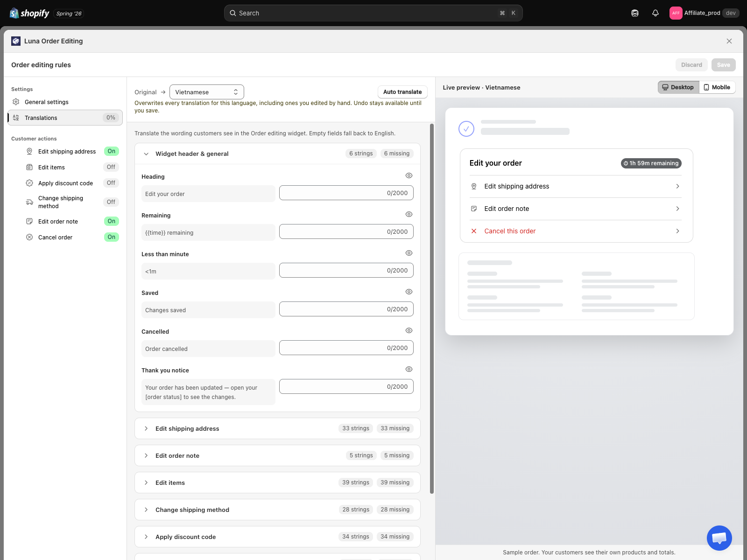Click the Apply discount code badge icon
The width and height of the screenshot is (747, 560).
click(x=29, y=183)
